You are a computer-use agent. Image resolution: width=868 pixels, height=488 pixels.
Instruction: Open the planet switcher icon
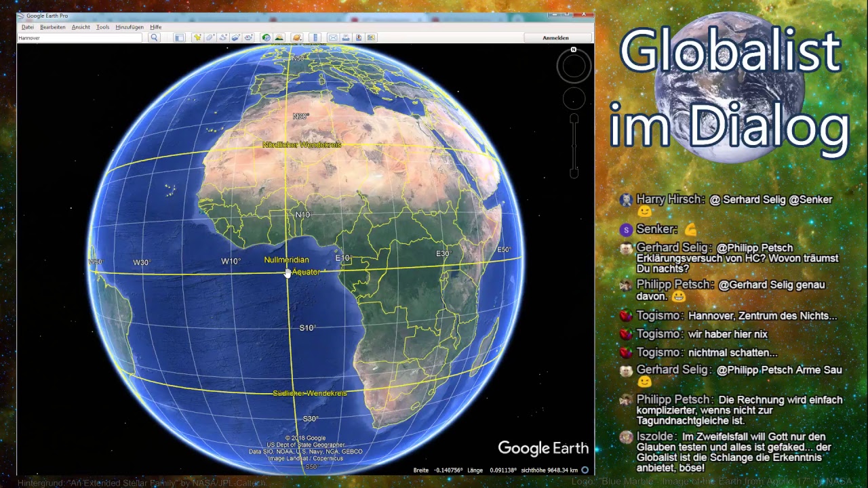[297, 37]
